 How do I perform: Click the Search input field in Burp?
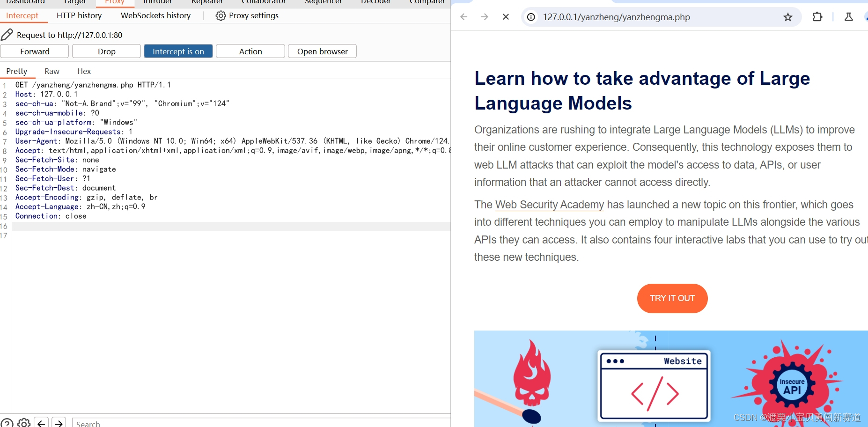pyautogui.click(x=261, y=423)
